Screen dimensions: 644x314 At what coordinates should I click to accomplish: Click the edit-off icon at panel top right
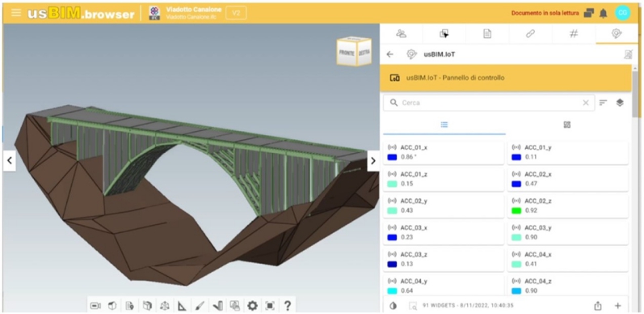pyautogui.click(x=628, y=54)
